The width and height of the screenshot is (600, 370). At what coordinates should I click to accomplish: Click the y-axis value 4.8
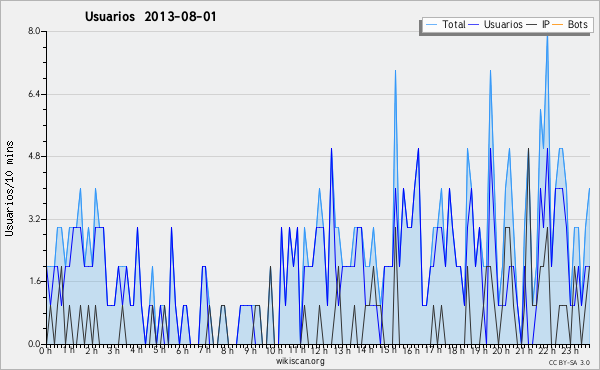34,156
